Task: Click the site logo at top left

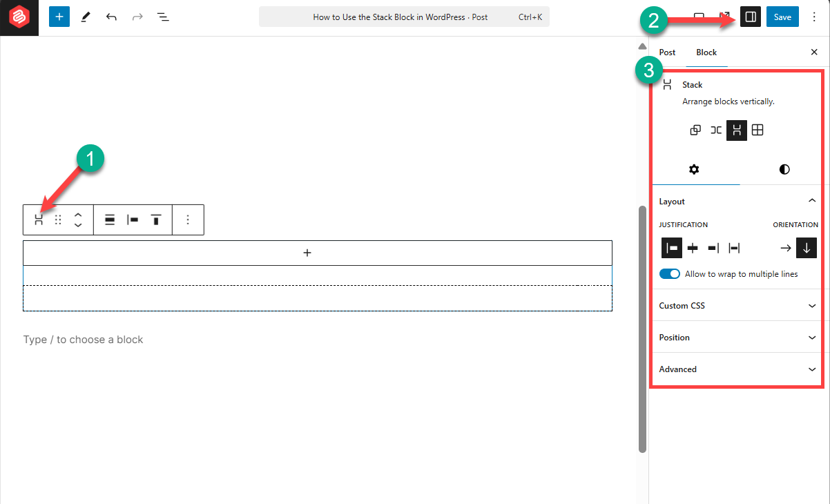Action: click(x=19, y=17)
